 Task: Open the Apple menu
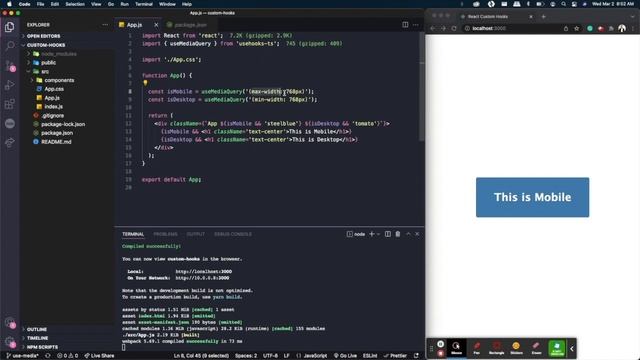point(9,4)
